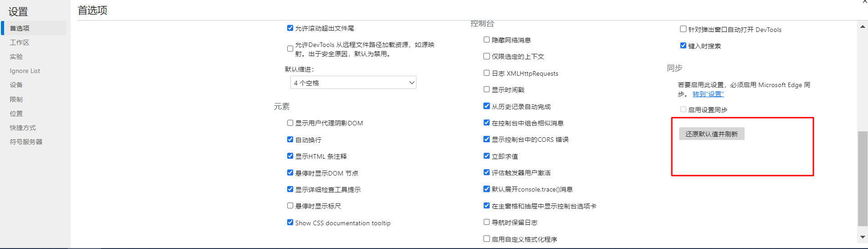Check 显示时间戳 option

[x=487, y=89]
